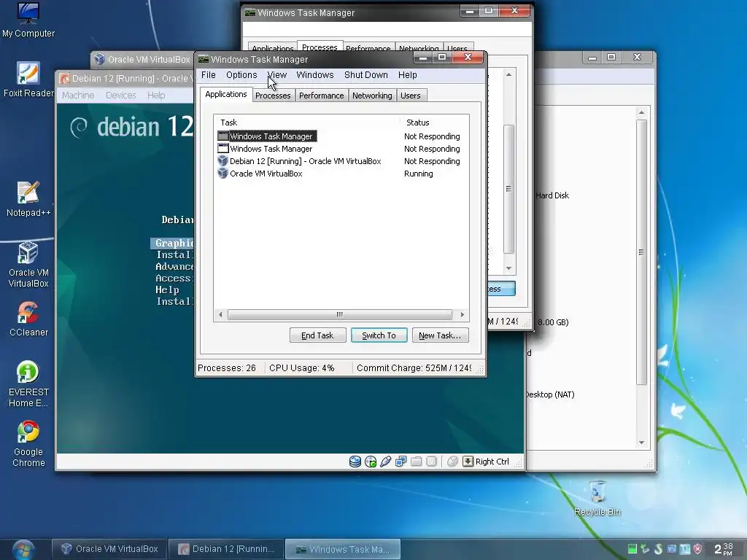Screen dimensions: 747x560
Task: Click the Debian 12 [Running] taskbar button
Action: (226, 549)
